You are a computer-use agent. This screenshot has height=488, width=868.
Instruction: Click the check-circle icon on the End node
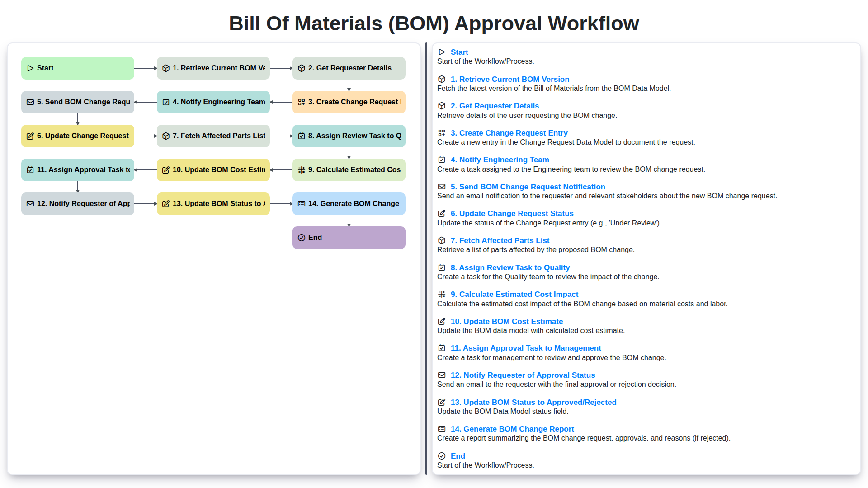[302, 237]
